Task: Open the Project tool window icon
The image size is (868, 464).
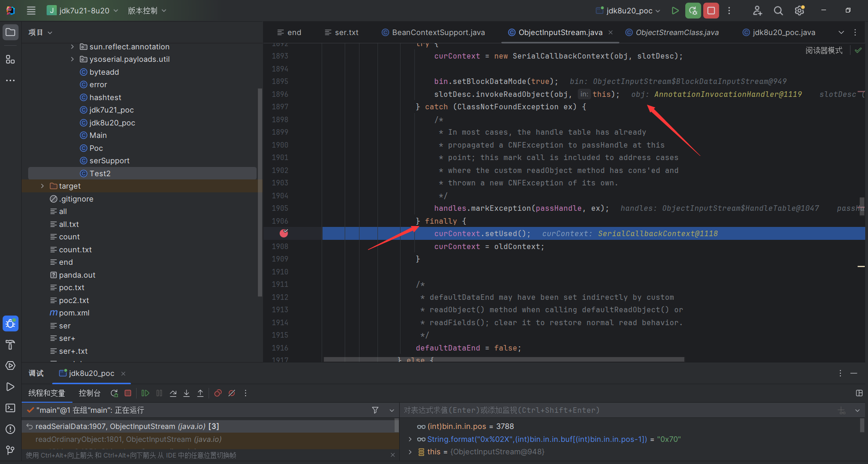Action: (x=10, y=32)
